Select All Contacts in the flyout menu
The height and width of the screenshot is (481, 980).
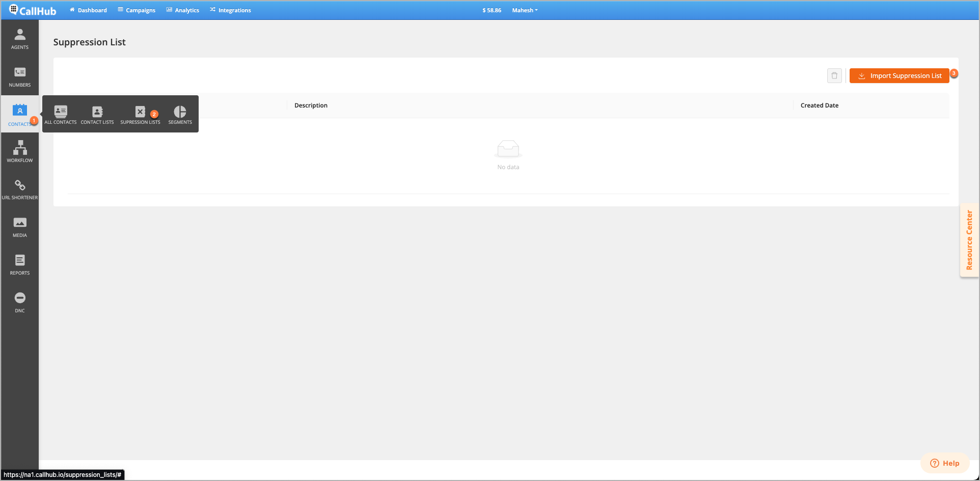pos(60,114)
